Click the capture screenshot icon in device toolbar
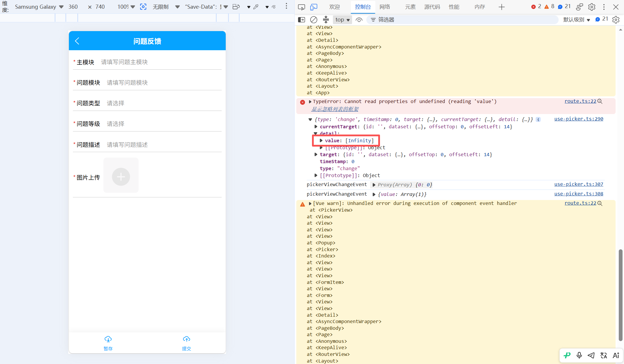The height and width of the screenshot is (364, 624). [x=143, y=7]
